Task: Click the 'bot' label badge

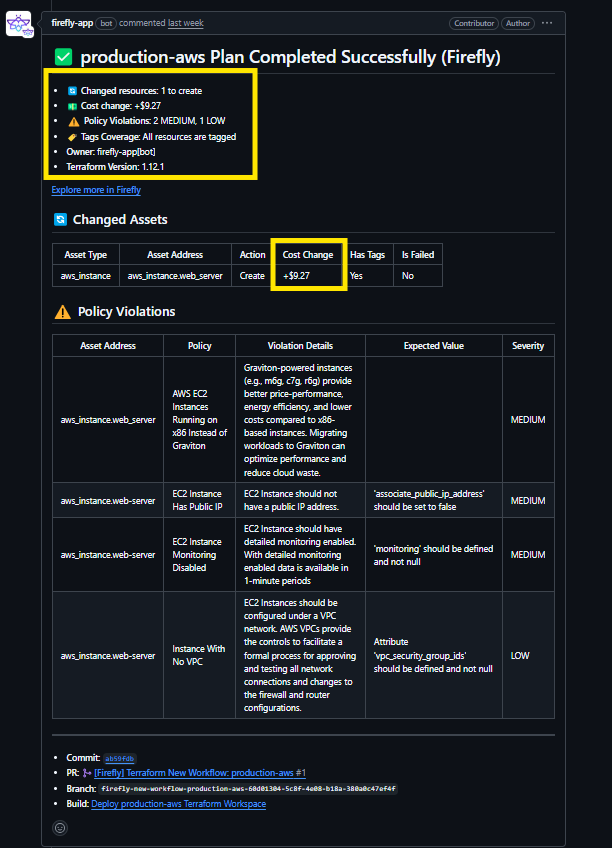Action: point(106,23)
